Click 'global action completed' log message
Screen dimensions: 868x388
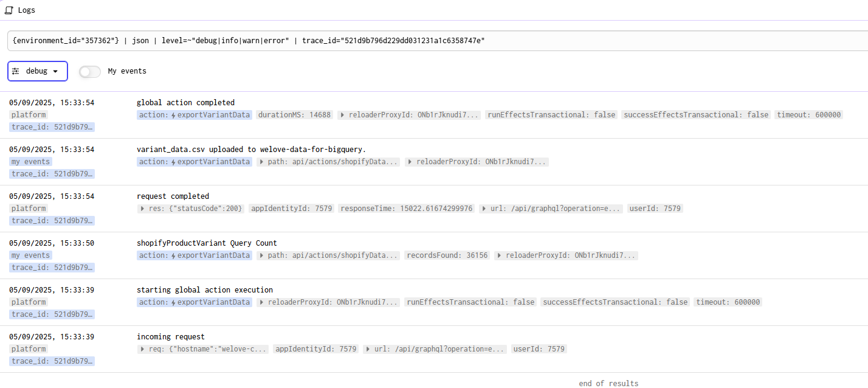coord(185,103)
